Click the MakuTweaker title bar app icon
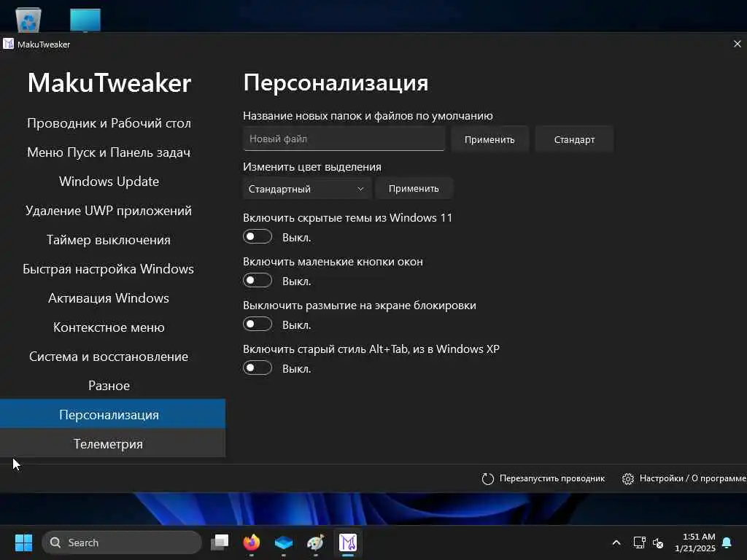The width and height of the screenshot is (747, 560). coord(8,44)
